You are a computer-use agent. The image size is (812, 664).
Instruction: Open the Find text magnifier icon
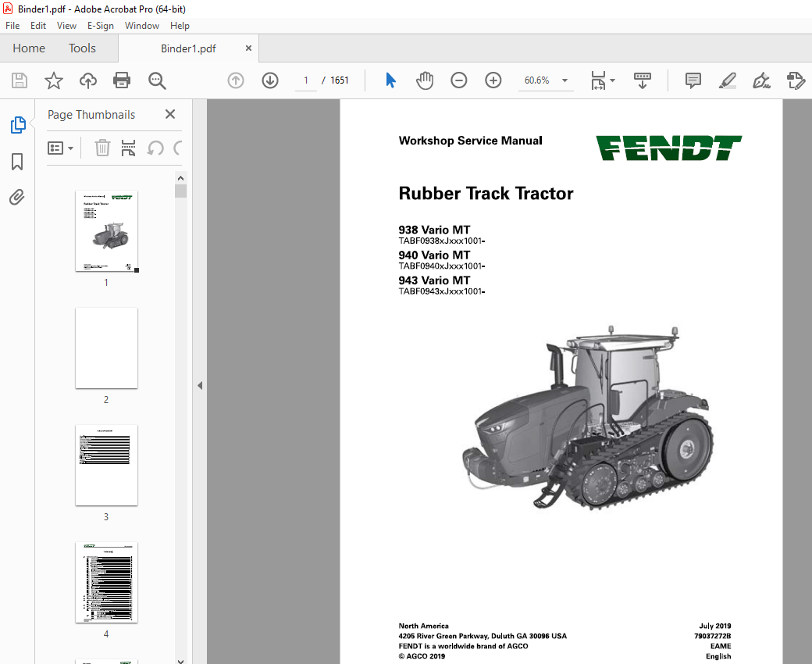click(157, 80)
